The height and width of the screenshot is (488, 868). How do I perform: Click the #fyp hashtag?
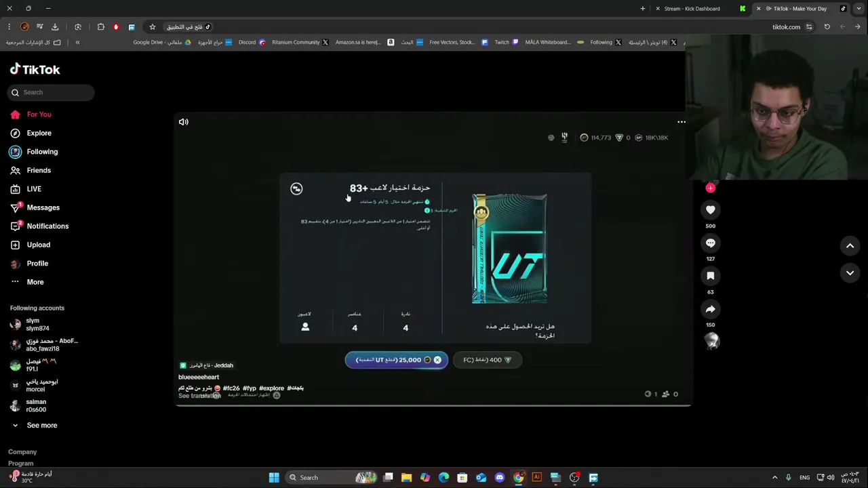[250, 388]
